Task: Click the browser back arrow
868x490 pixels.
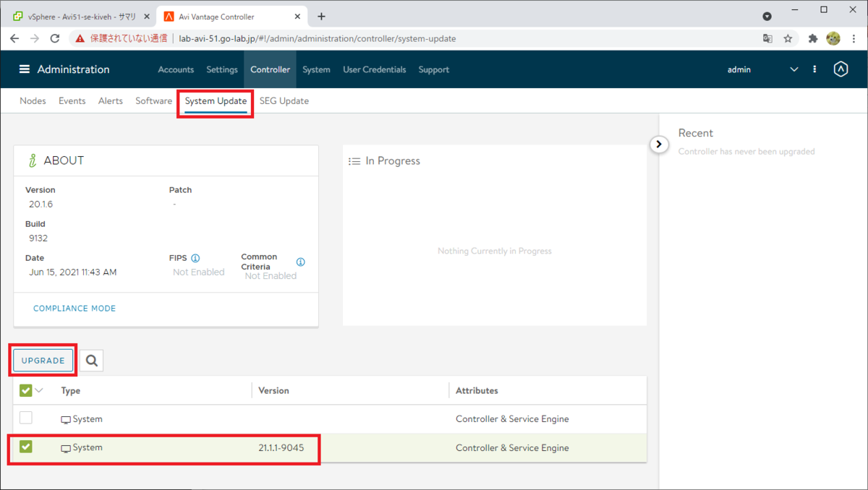Action: [14, 38]
